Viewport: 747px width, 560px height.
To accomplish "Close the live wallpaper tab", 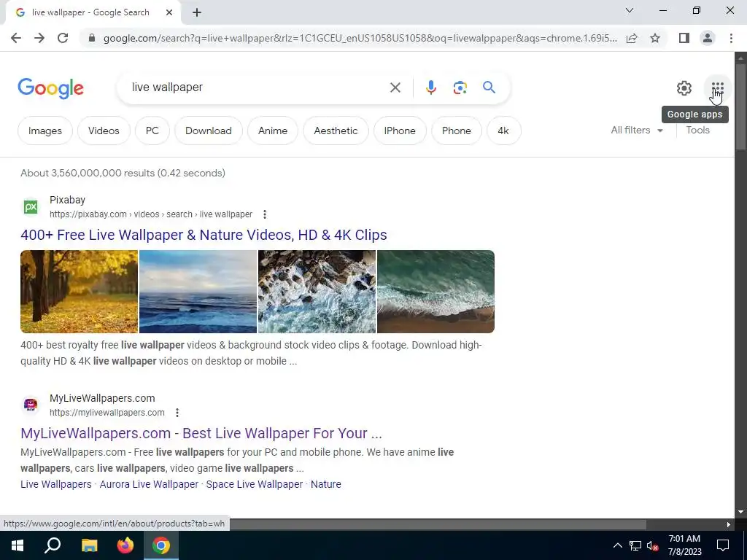I will pos(169,12).
